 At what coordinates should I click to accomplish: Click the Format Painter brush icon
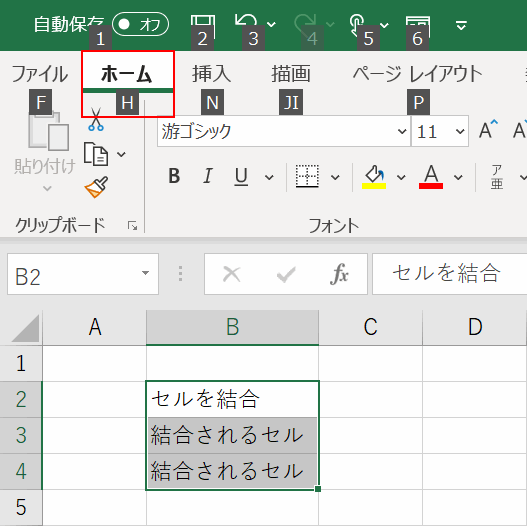[x=96, y=187]
